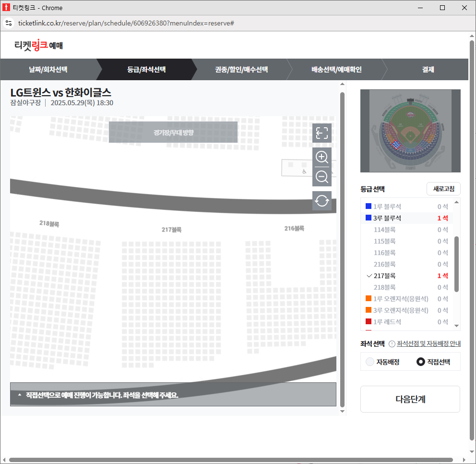Select the 115블록 row

pyautogui.click(x=407, y=241)
